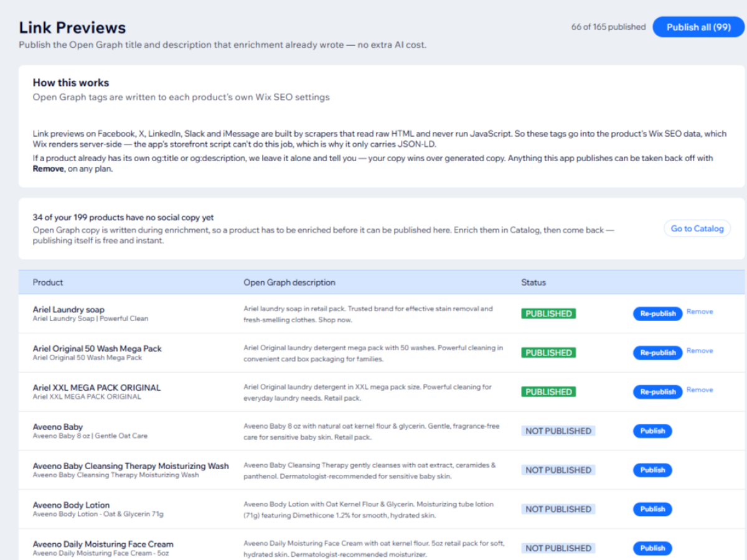Select Aveeno Baby Cleansing Therapy Moisturizing Wash name
This screenshot has height=560, width=747.
point(131,466)
